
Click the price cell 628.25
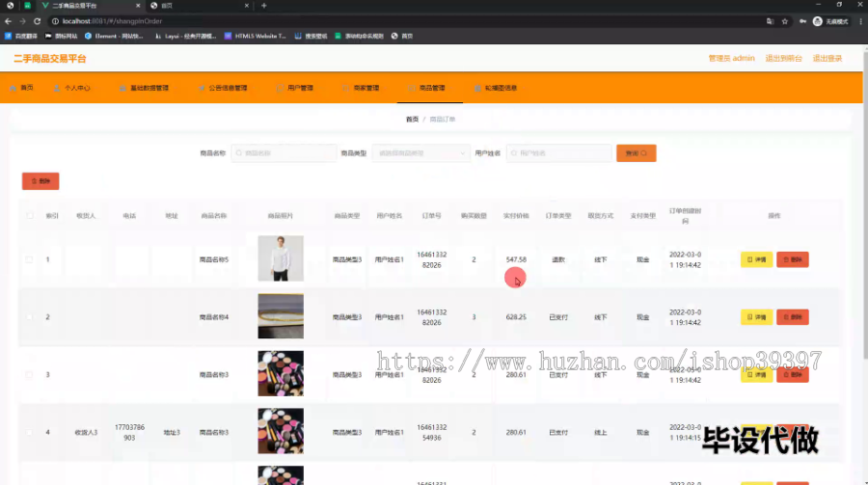coord(516,317)
